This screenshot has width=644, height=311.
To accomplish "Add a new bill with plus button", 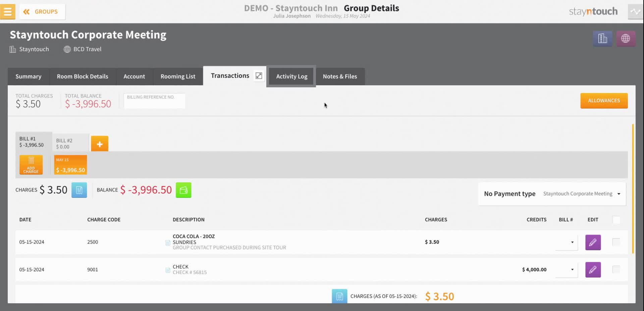I will coord(100,144).
